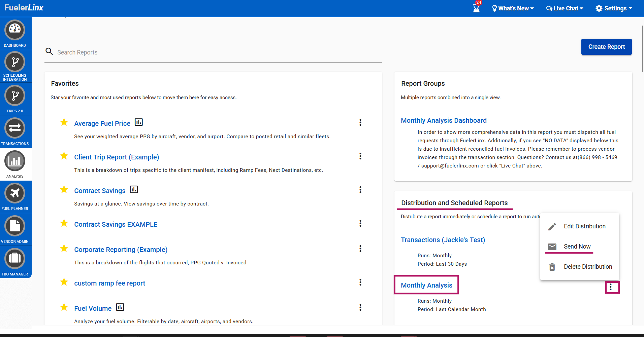
Task: Open Client Trip Report (Example) link
Action: [x=117, y=157]
